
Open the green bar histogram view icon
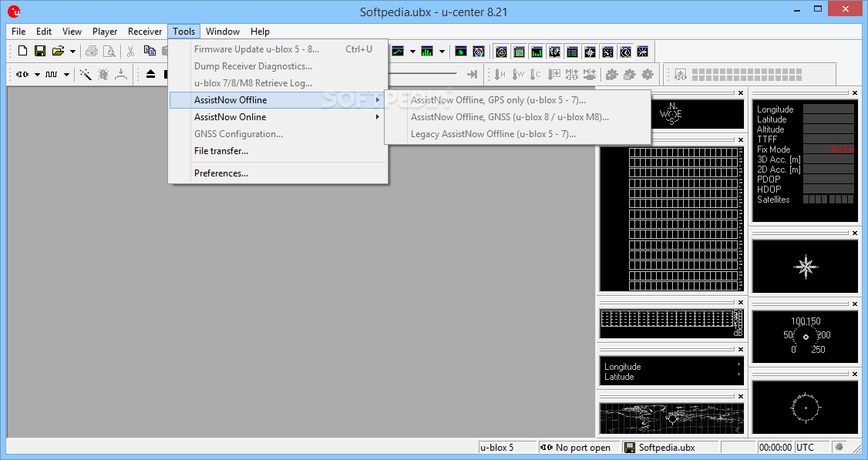point(427,52)
